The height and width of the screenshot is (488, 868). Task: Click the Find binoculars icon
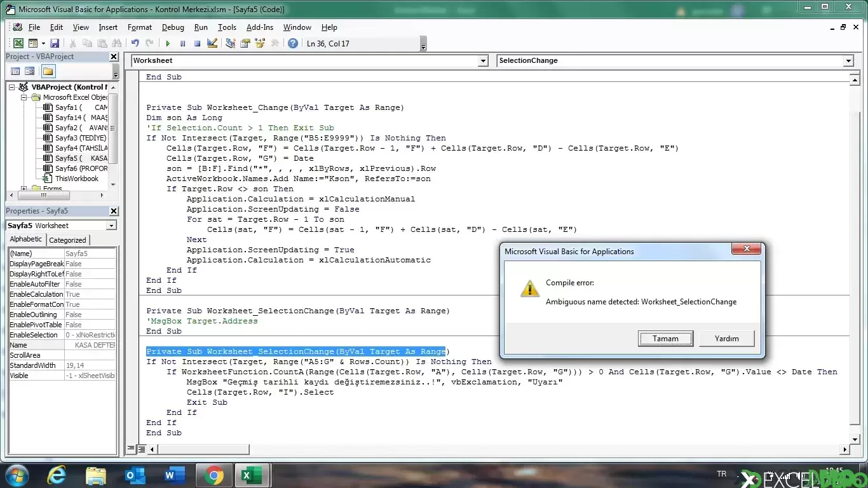tap(116, 43)
